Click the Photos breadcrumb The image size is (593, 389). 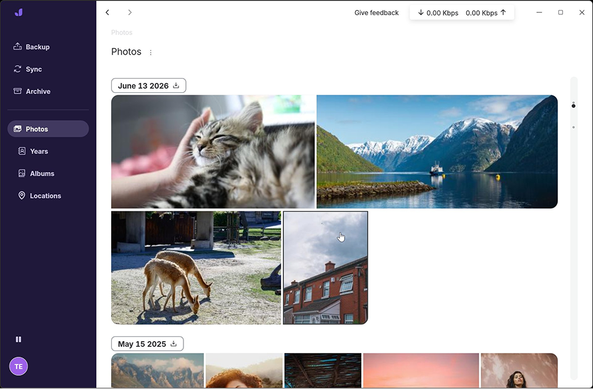coord(122,33)
